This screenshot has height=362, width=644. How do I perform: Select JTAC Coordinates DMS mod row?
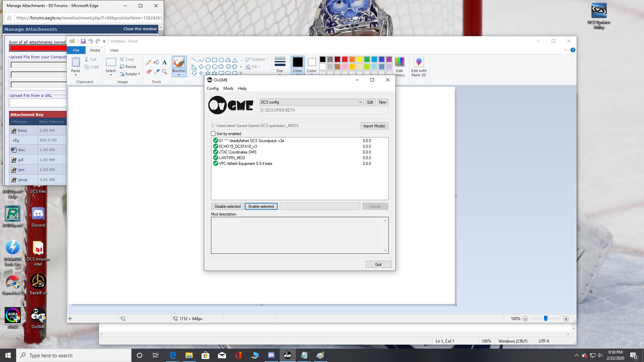300,152
